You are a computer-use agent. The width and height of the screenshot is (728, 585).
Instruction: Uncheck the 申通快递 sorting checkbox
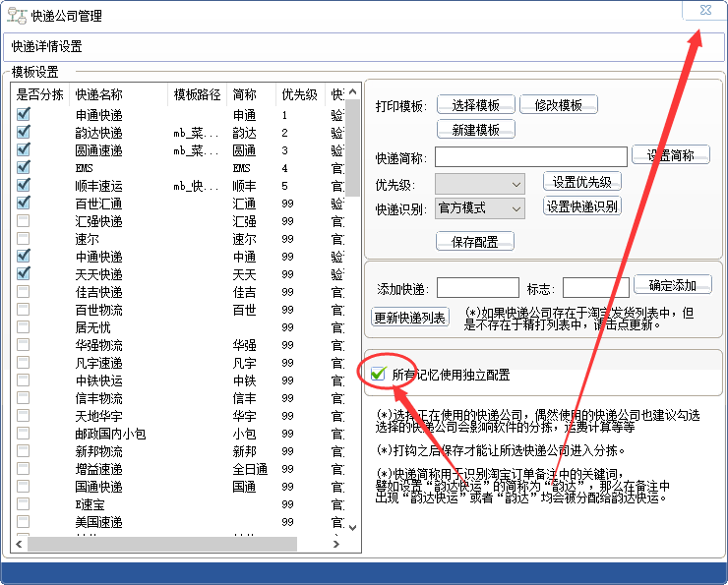tap(24, 115)
